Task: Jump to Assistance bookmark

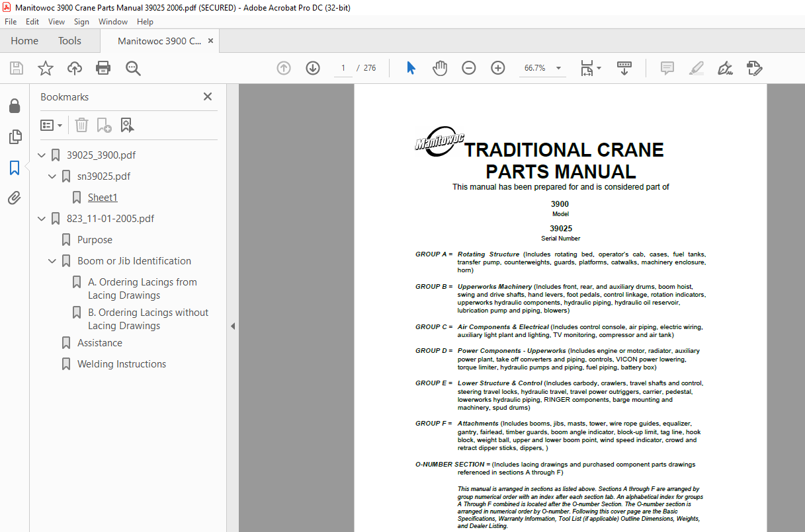Action: coord(100,343)
